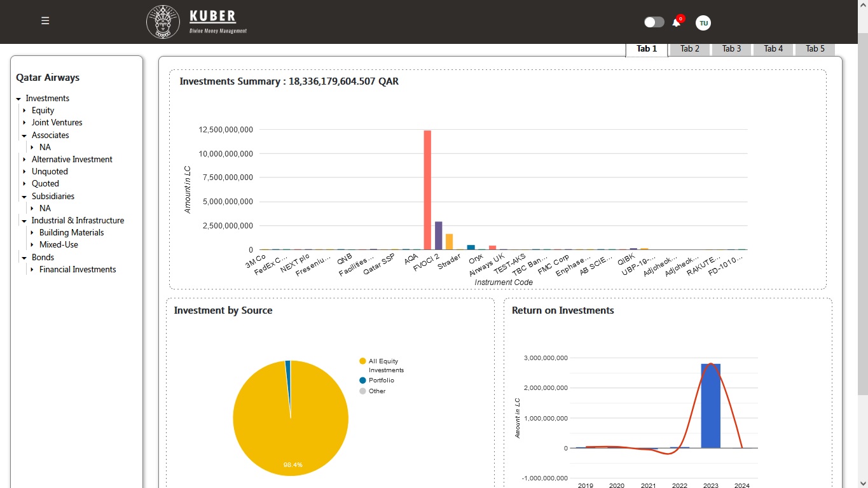Open the notifications bell
The width and height of the screenshot is (868, 488).
[676, 23]
